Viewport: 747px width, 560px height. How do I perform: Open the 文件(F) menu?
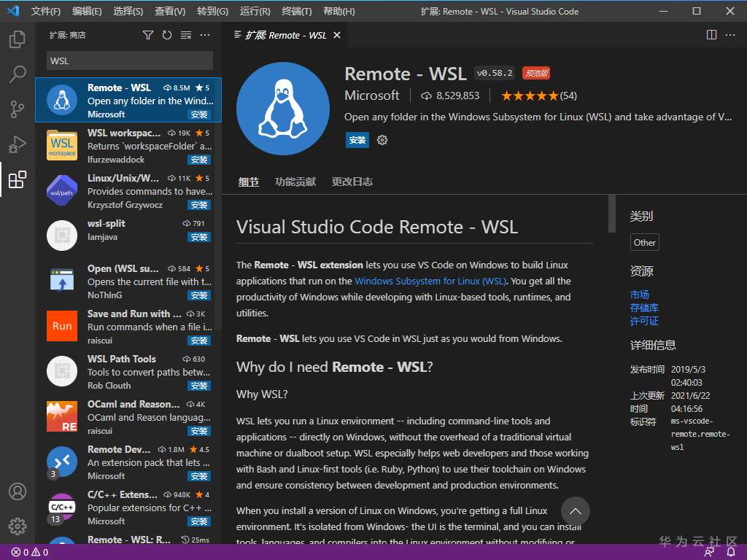click(x=46, y=11)
